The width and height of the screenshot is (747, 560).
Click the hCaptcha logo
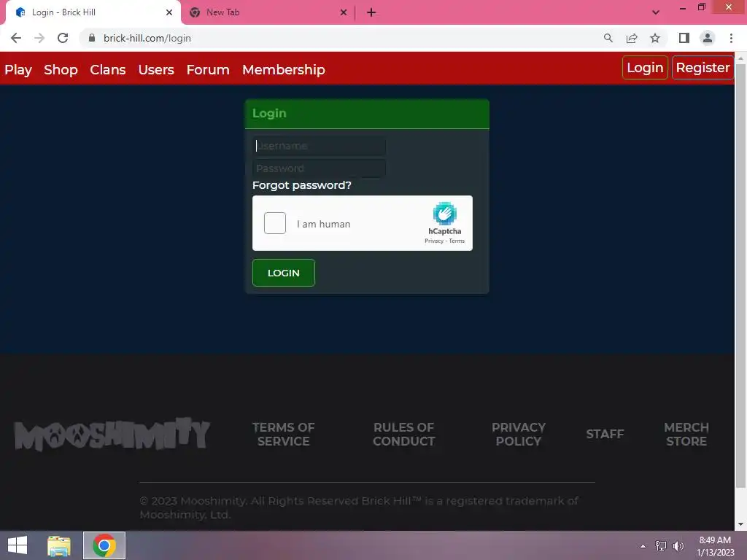coord(444,214)
